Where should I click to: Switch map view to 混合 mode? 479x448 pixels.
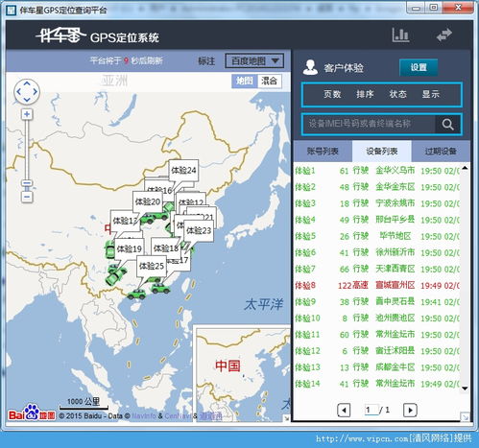coord(269,81)
